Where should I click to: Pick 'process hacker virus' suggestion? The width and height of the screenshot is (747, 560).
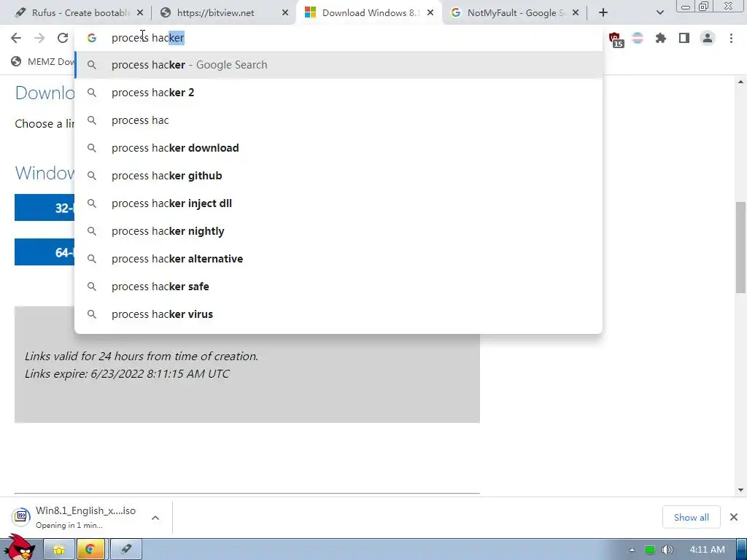pos(338,314)
